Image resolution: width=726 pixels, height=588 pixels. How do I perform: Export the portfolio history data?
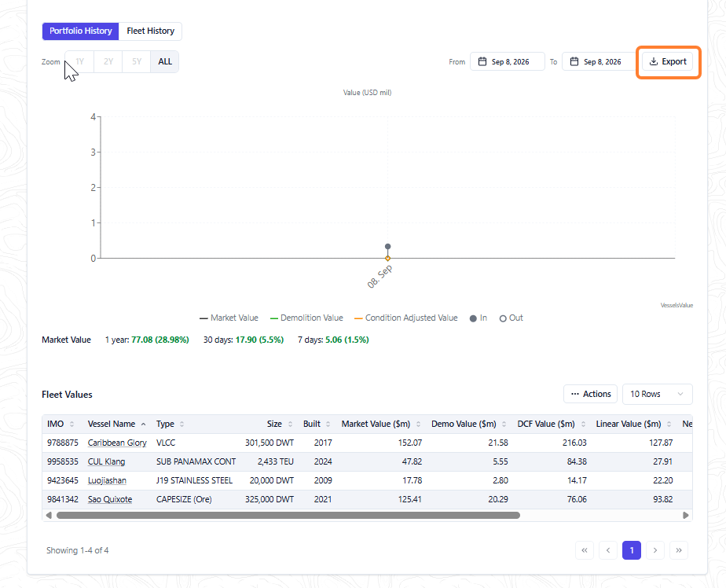(668, 61)
